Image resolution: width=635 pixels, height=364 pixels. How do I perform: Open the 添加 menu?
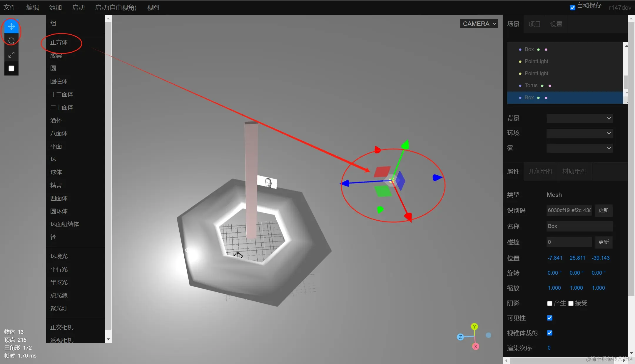[55, 8]
